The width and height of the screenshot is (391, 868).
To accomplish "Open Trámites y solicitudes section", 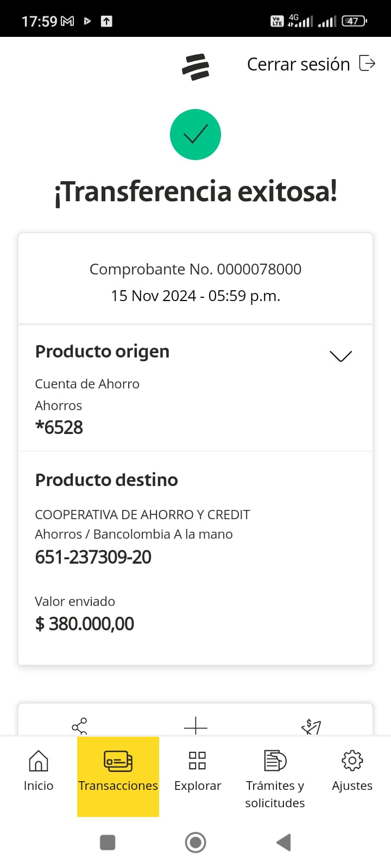I will (x=275, y=778).
